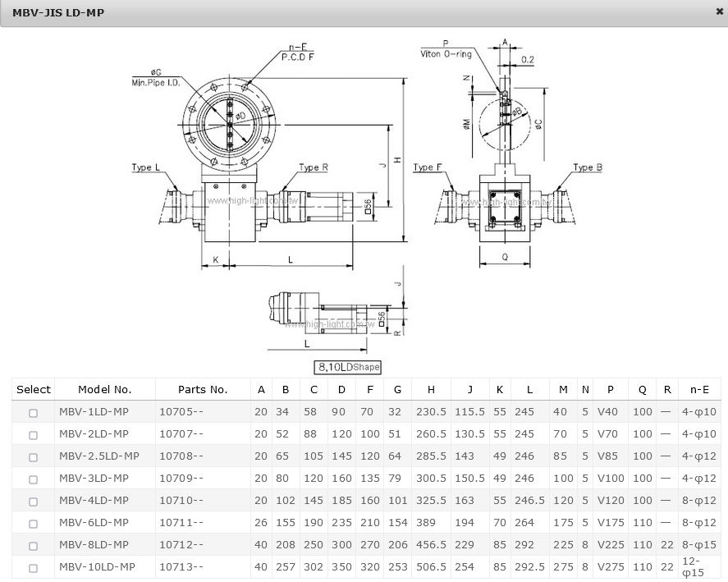Click the MBV-JIS LD-MP dialog title
728x582 pixels.
click(58, 13)
